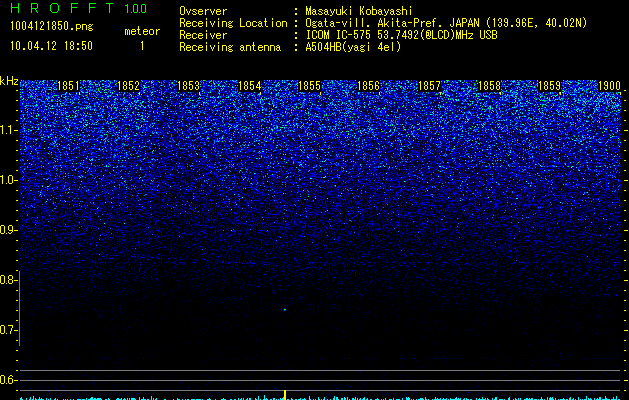Click the HROFFT 1.0.0 title text

click(79, 8)
